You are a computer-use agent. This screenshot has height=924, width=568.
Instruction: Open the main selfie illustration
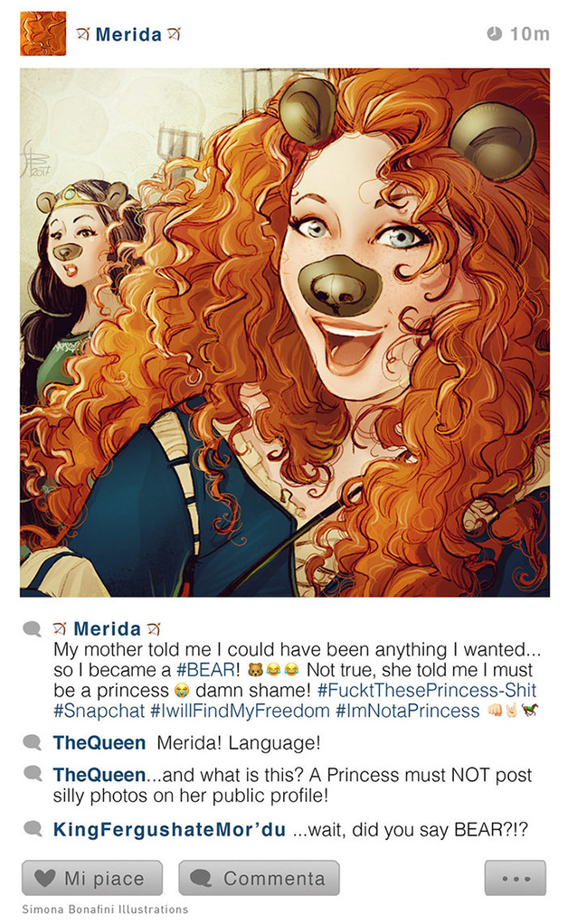click(284, 332)
